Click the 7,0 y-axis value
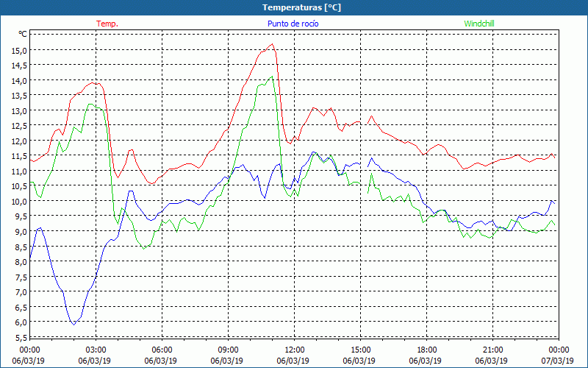 click(21, 292)
